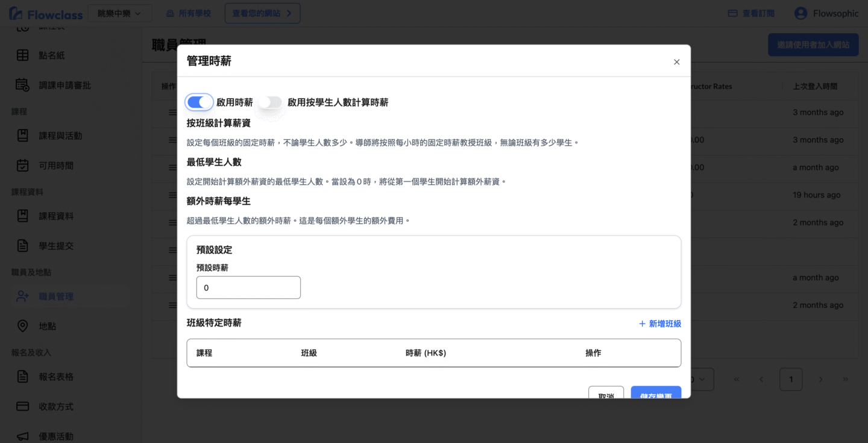Viewport: 868px width, 443px height.
Task: Click the 調課申請審批 calendar icon
Action: click(x=22, y=85)
